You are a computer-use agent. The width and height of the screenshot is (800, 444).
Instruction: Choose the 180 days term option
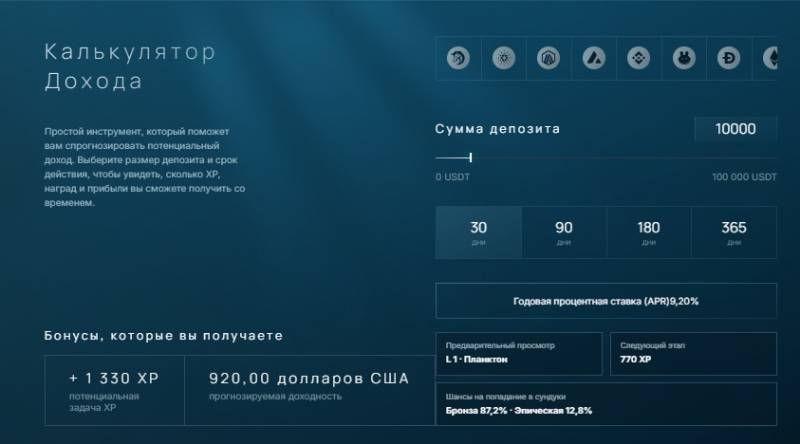pyautogui.click(x=649, y=233)
